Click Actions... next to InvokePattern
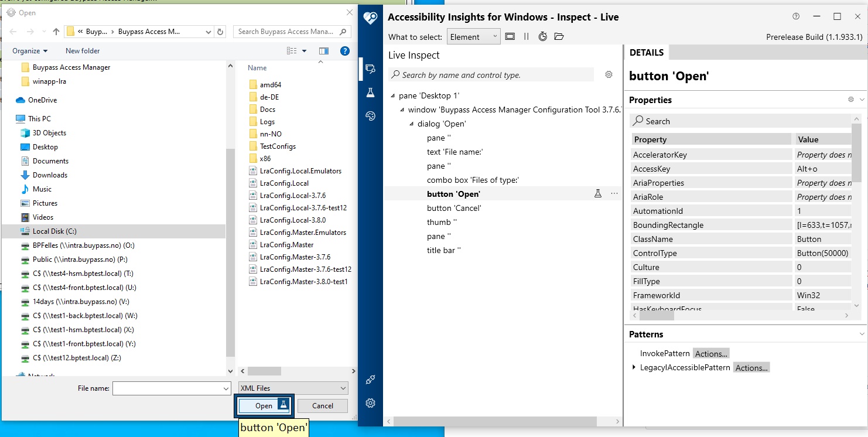 710,353
